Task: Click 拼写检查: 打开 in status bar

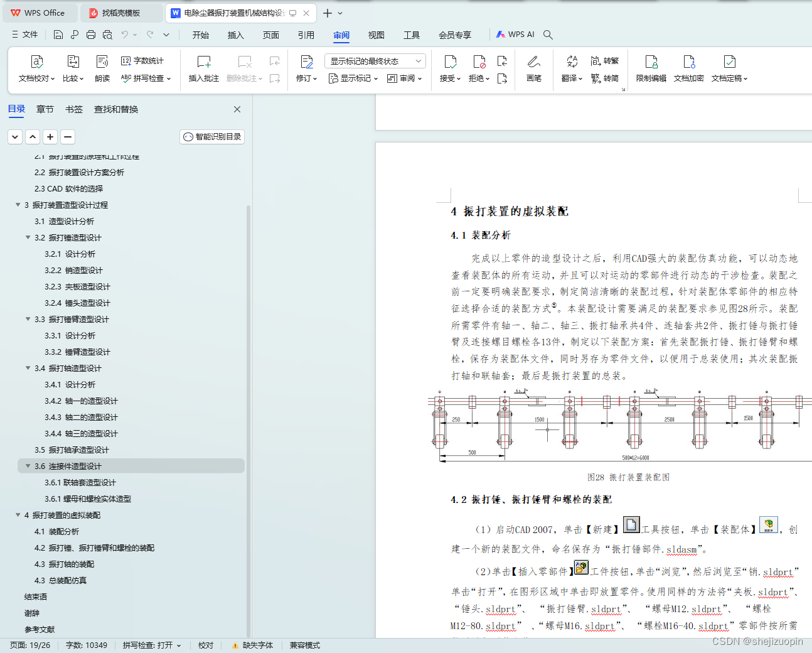Action: coord(152,645)
